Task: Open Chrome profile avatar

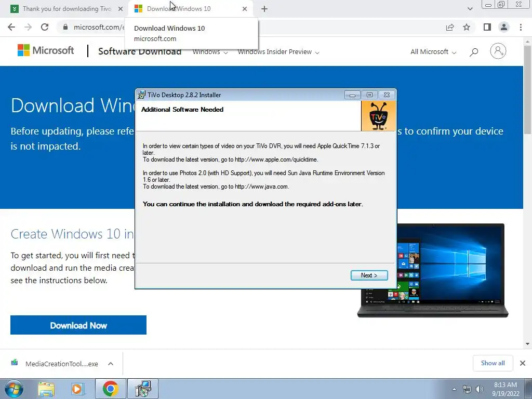Action: (504, 27)
